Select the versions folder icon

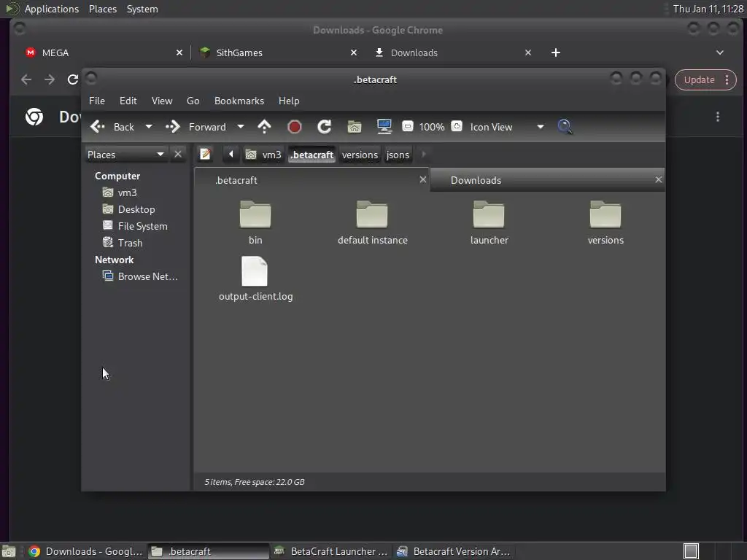pos(605,214)
